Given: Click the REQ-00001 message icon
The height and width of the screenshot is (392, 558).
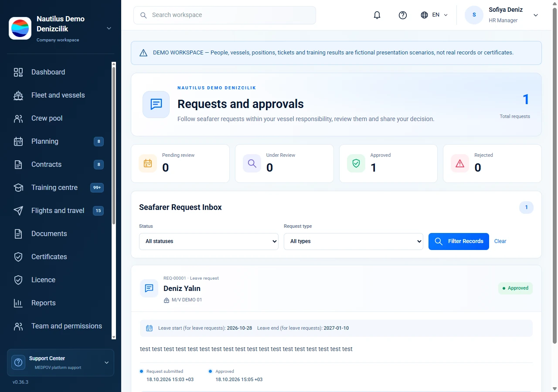Looking at the screenshot, I should (149, 288).
